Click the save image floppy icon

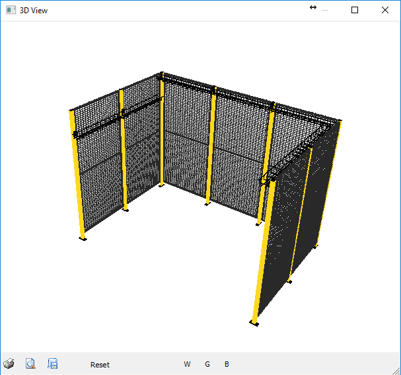[x=53, y=364]
